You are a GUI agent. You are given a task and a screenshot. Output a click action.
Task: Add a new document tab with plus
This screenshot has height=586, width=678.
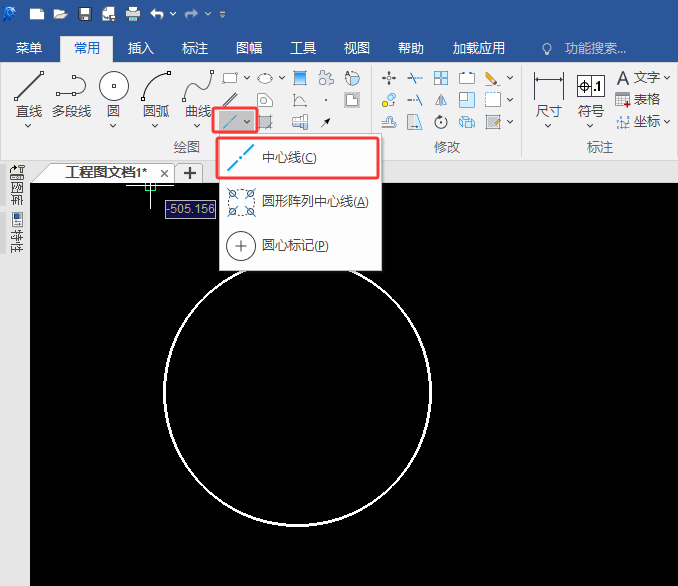coord(189,173)
